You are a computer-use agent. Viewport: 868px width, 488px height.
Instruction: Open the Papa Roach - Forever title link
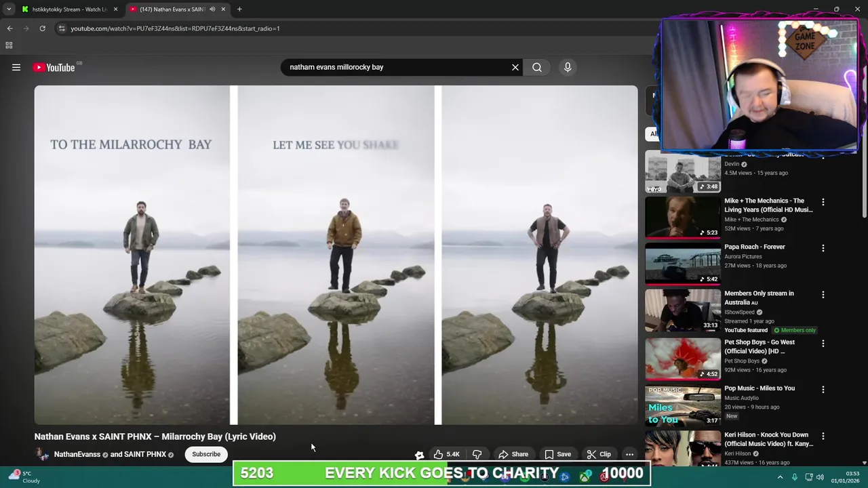pyautogui.click(x=755, y=247)
